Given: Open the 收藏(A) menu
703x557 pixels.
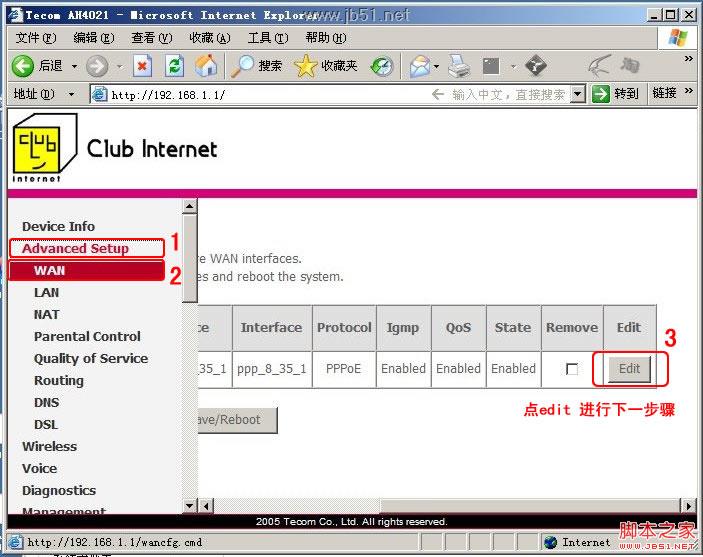Looking at the screenshot, I should 209,38.
